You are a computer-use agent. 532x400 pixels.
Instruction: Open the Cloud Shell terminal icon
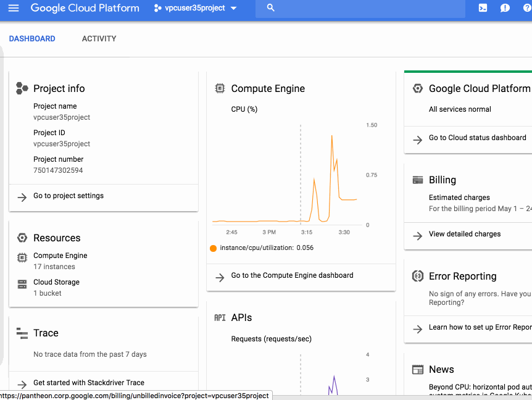(x=483, y=9)
